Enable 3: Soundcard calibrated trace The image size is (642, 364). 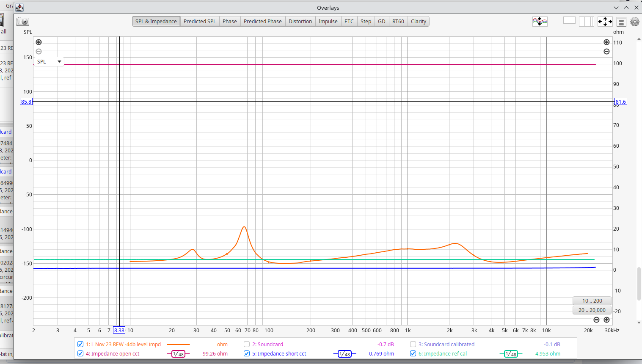[413, 344]
